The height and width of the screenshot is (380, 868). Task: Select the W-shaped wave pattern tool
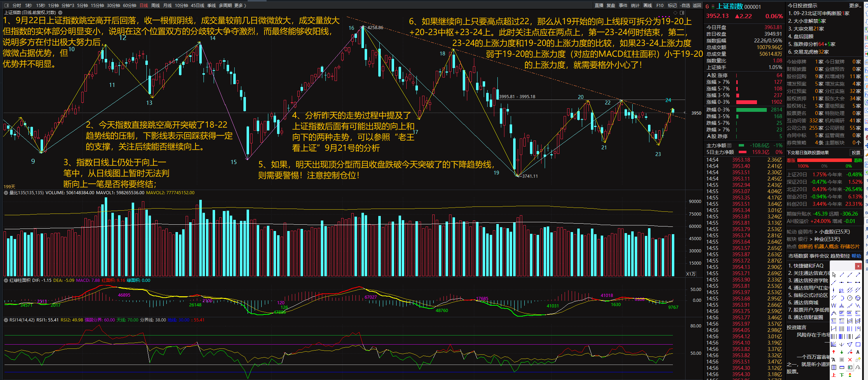tap(834, 306)
